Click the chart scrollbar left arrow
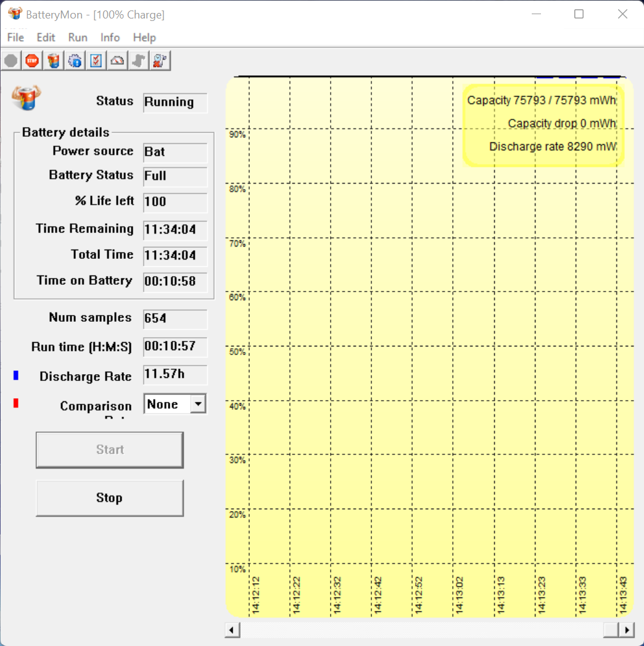Viewport: 644px width, 646px height. coord(233,630)
